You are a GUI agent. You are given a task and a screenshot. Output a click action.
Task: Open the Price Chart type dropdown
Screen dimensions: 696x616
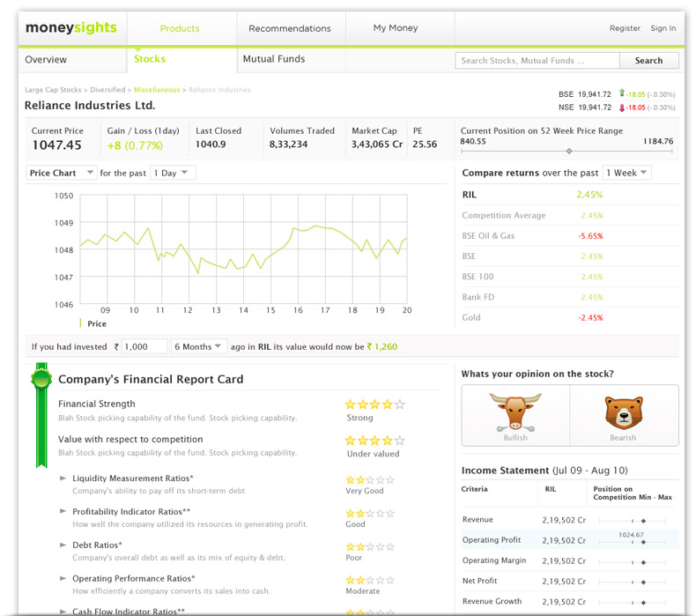pos(62,173)
